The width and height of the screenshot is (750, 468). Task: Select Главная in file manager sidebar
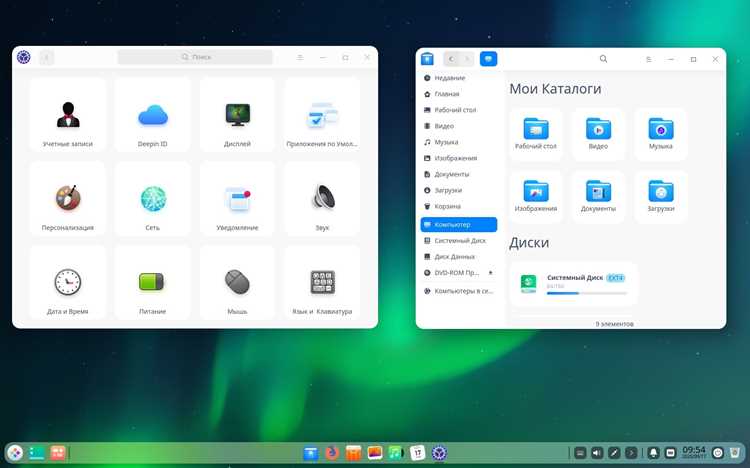click(459, 94)
